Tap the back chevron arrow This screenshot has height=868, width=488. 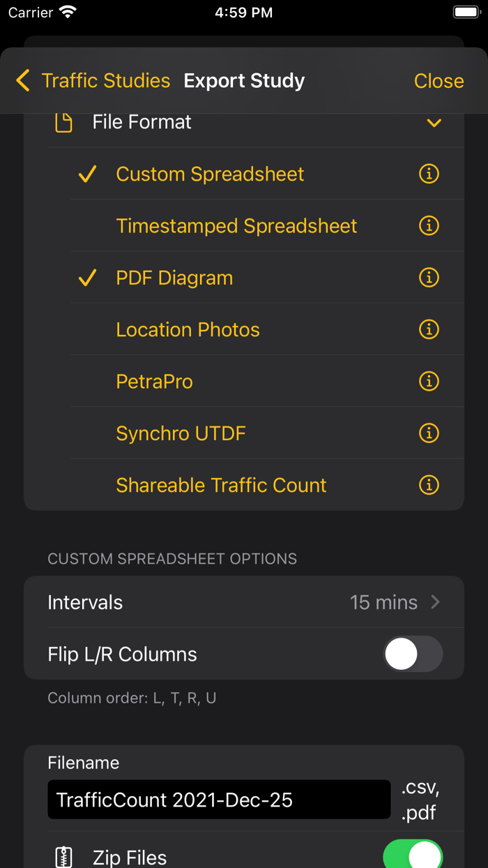click(22, 80)
